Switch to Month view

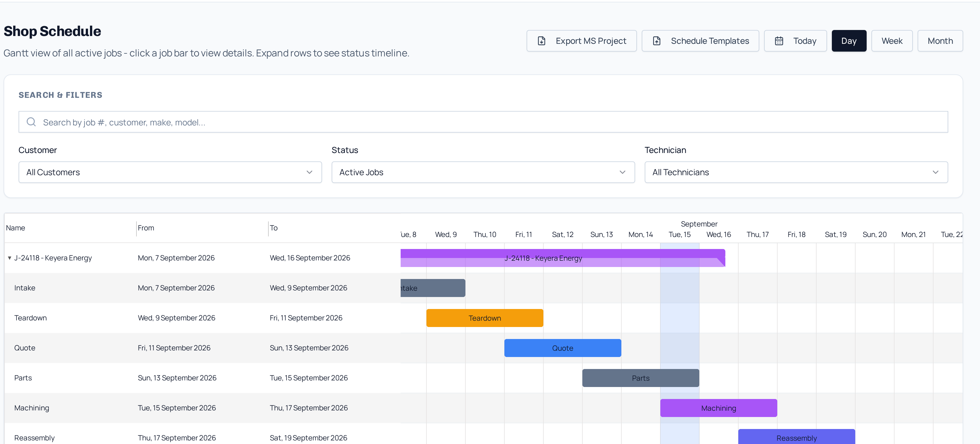pos(940,41)
